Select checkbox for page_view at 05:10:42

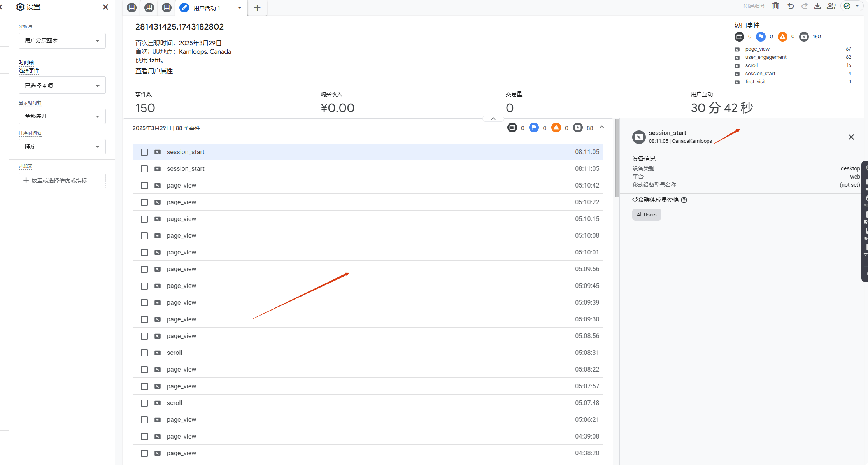tap(144, 186)
